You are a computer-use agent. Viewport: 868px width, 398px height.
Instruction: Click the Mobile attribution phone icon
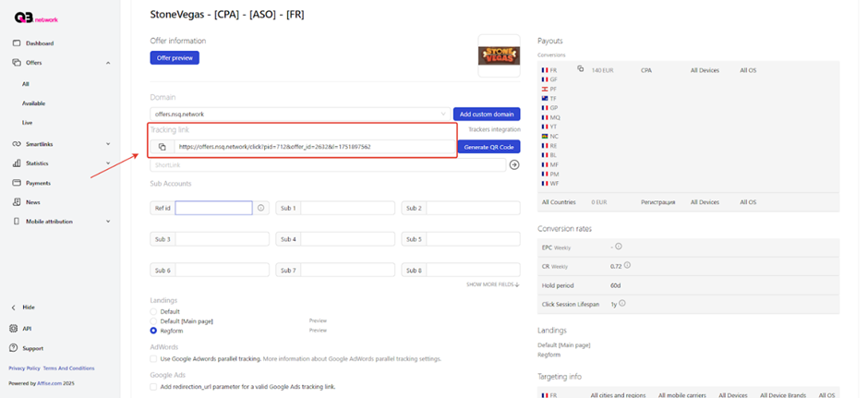click(16, 222)
